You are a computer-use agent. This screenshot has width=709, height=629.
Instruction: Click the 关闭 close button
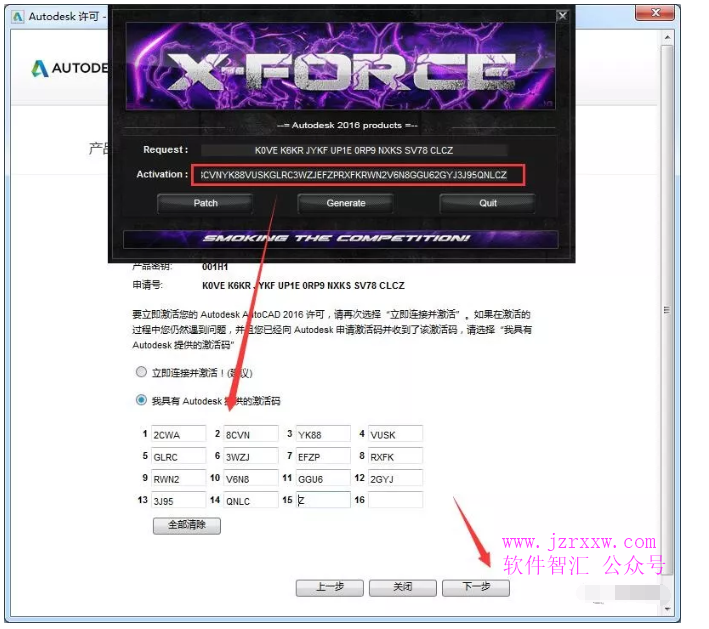pos(402,587)
